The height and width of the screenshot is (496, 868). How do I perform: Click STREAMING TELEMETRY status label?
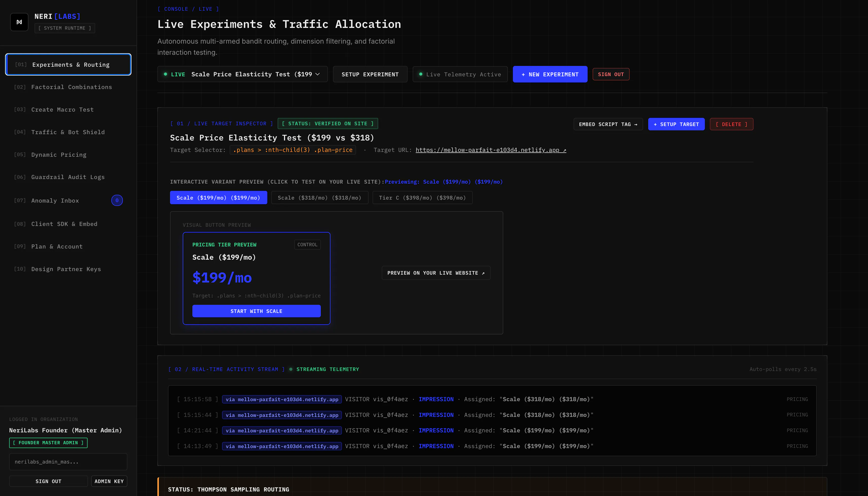coord(327,369)
